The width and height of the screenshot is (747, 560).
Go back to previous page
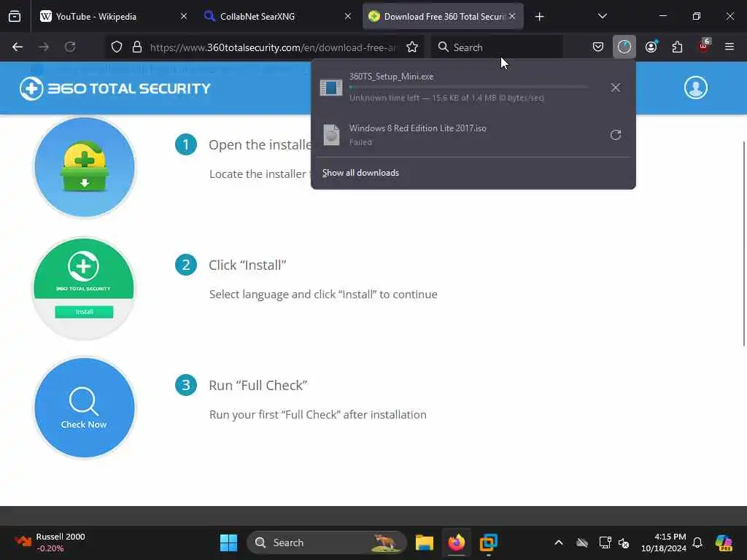(18, 47)
